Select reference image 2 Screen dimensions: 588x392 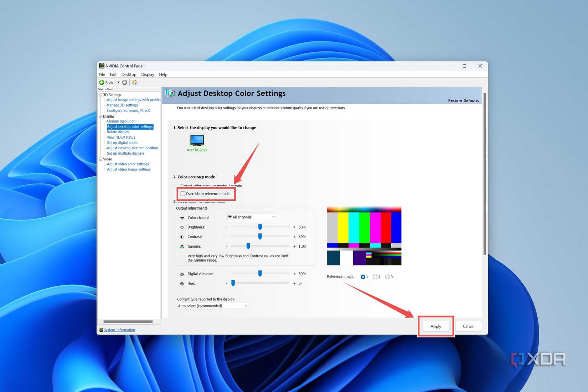(375, 277)
